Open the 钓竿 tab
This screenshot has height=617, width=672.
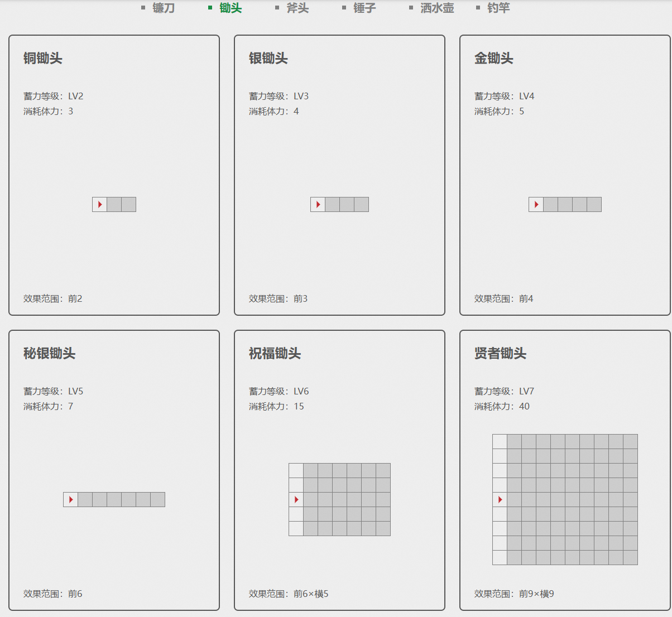(498, 8)
